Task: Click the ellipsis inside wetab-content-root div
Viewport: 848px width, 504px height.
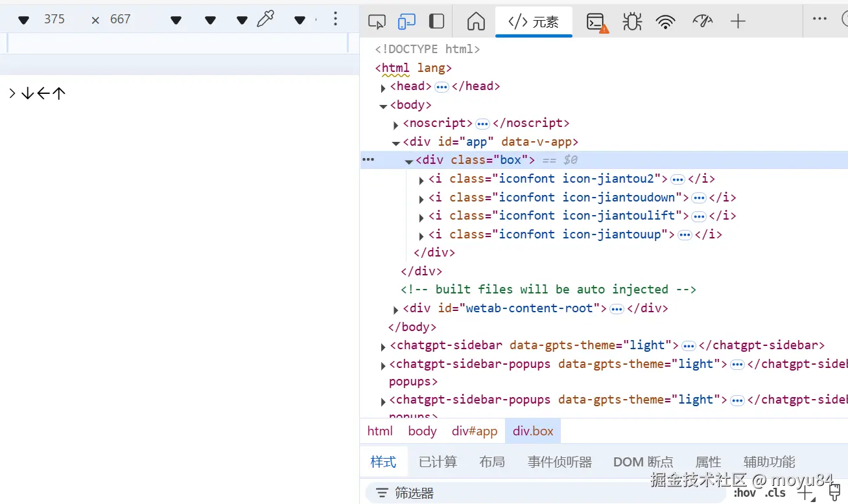Action: [x=617, y=309]
